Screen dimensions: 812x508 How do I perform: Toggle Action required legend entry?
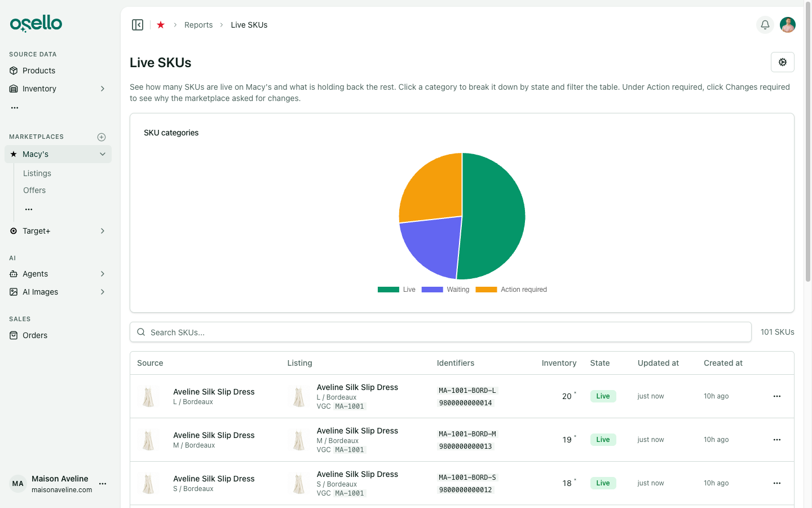click(511, 290)
